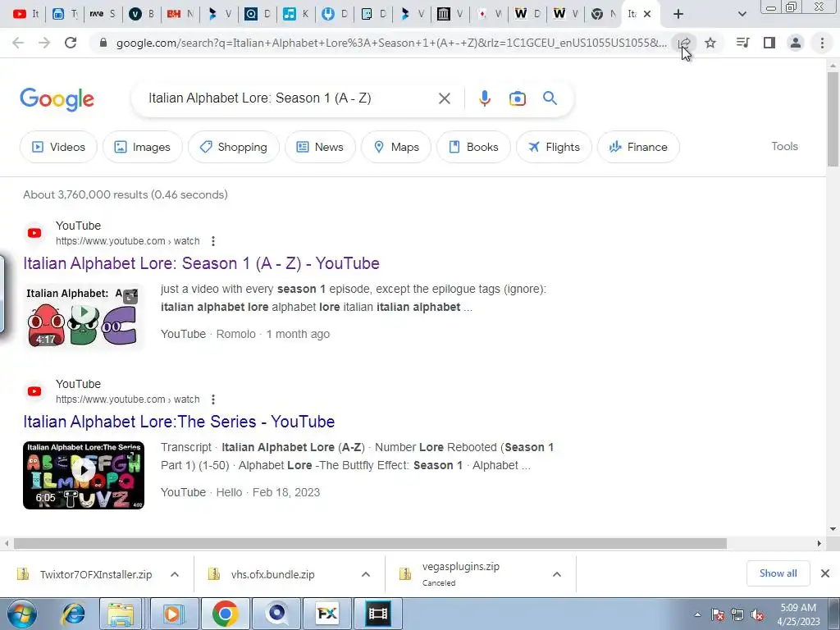Click the browser forward arrow
The width and height of the screenshot is (840, 630).
click(44, 43)
